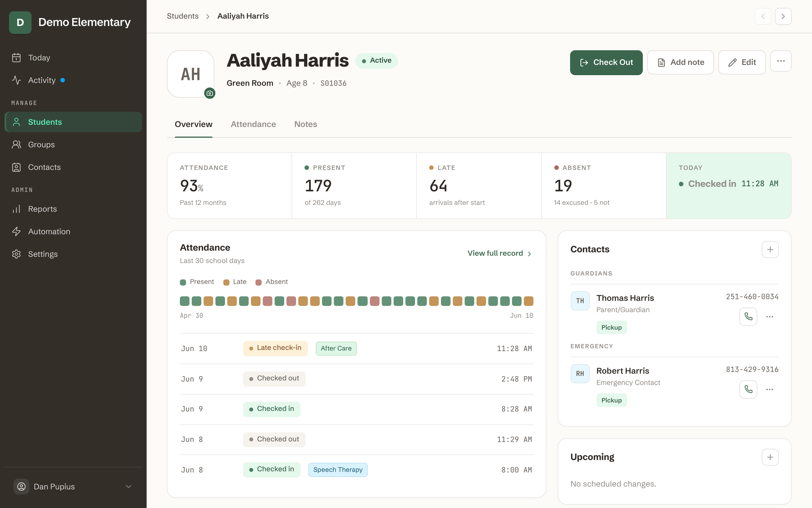Open Robert Harris more options

pyautogui.click(x=770, y=389)
